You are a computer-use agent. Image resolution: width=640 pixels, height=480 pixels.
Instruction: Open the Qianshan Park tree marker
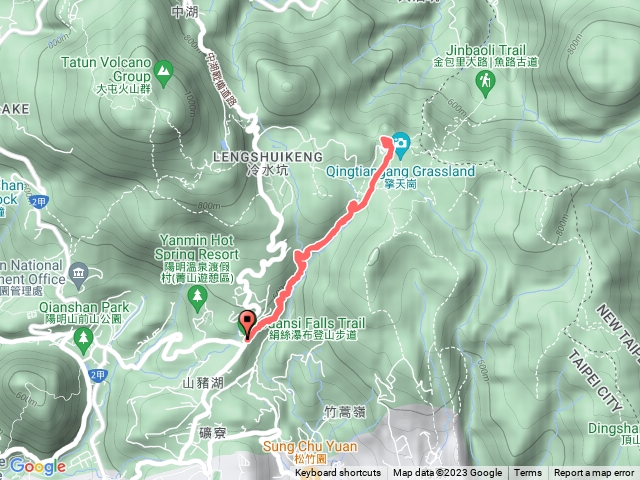click(84, 341)
